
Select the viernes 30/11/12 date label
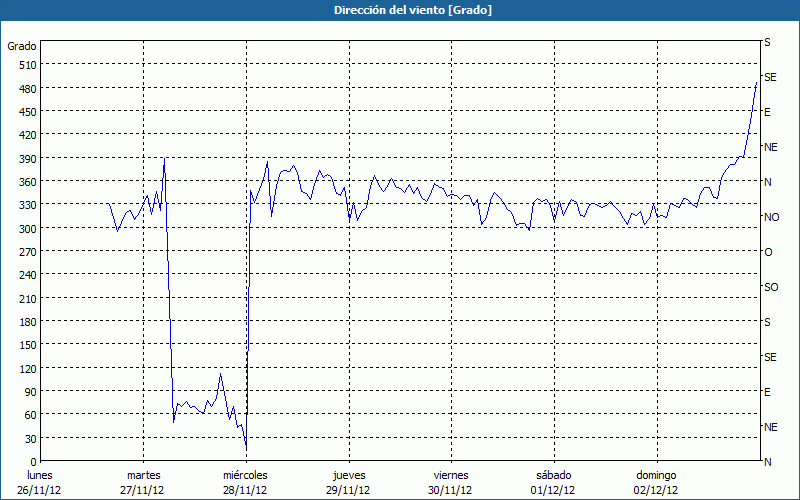coord(450,482)
